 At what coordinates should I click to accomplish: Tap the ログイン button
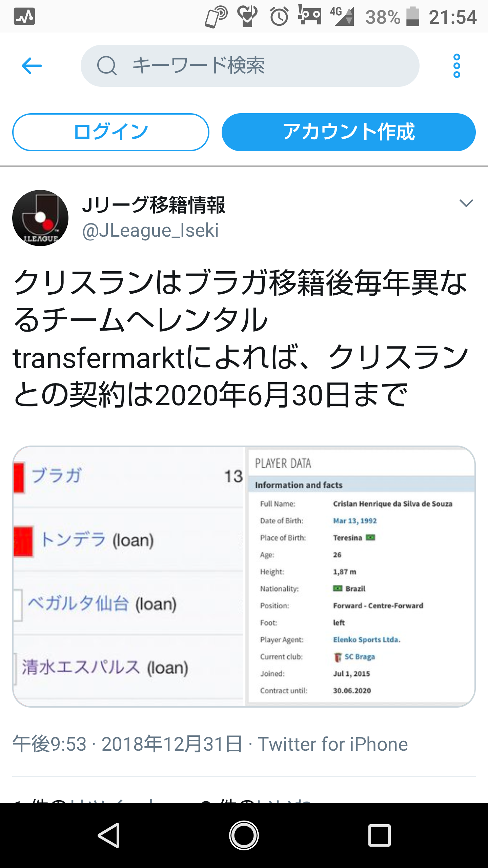pos(110,132)
